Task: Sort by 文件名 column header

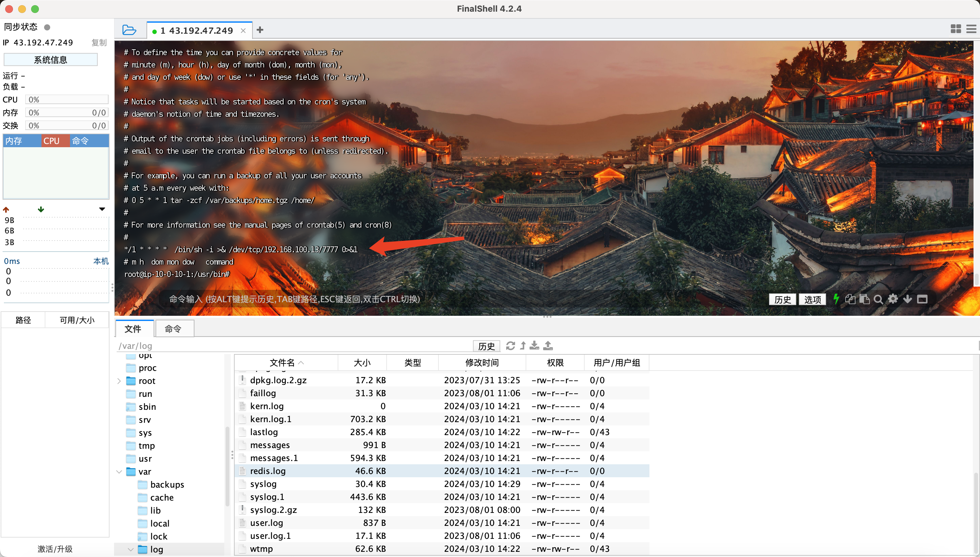Action: (x=286, y=362)
